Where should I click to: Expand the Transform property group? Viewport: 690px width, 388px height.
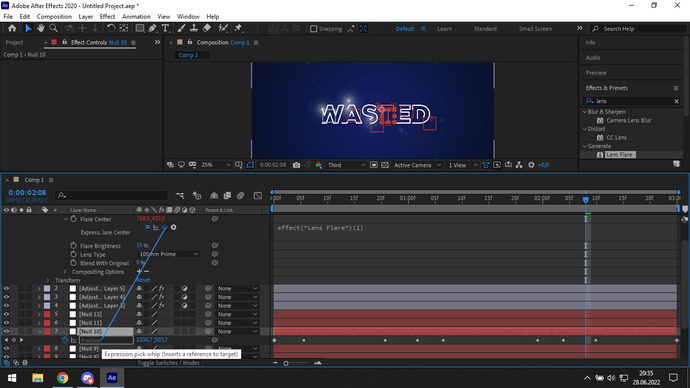(48, 280)
